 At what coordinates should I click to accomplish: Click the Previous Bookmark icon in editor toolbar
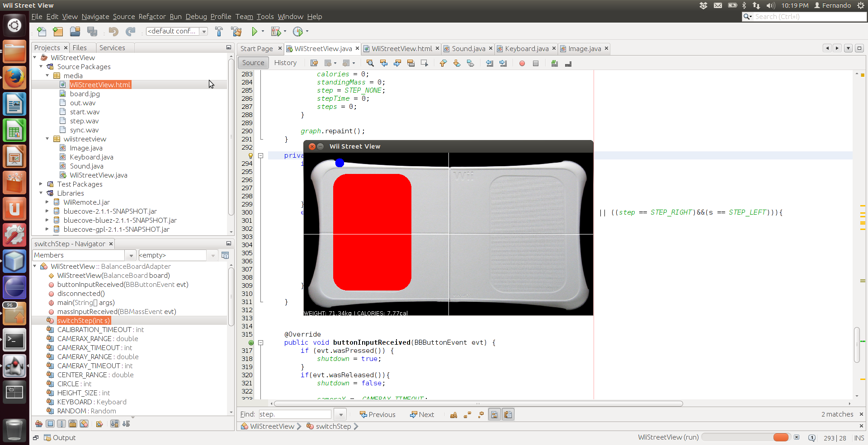click(x=443, y=63)
